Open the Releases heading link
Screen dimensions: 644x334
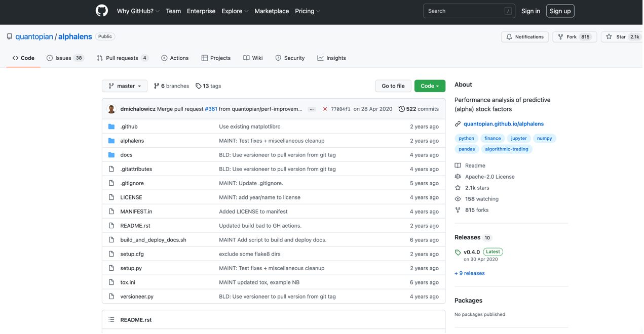coord(467,237)
